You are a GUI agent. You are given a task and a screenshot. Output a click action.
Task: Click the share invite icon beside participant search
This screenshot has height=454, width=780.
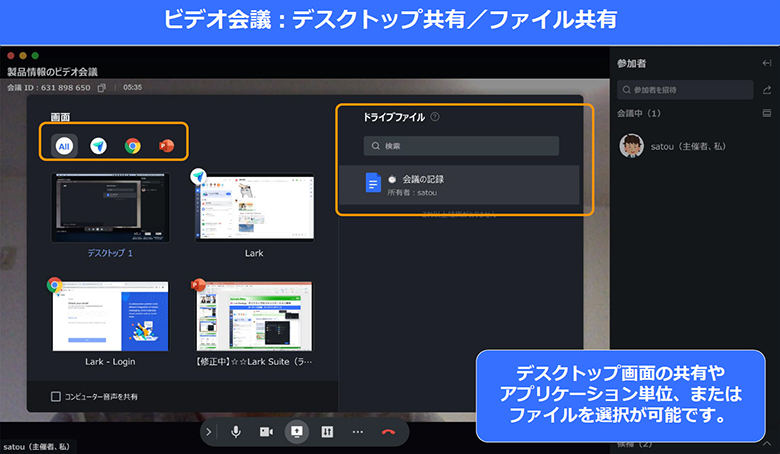767,90
